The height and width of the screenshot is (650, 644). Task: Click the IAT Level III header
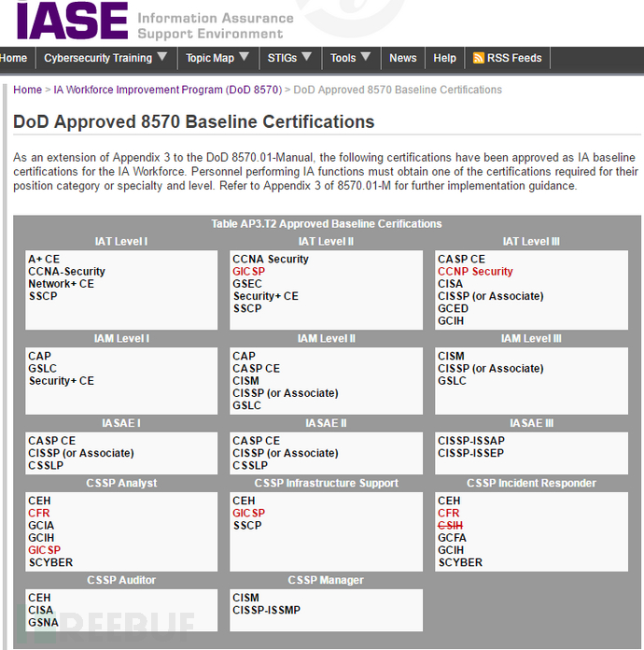click(531, 241)
